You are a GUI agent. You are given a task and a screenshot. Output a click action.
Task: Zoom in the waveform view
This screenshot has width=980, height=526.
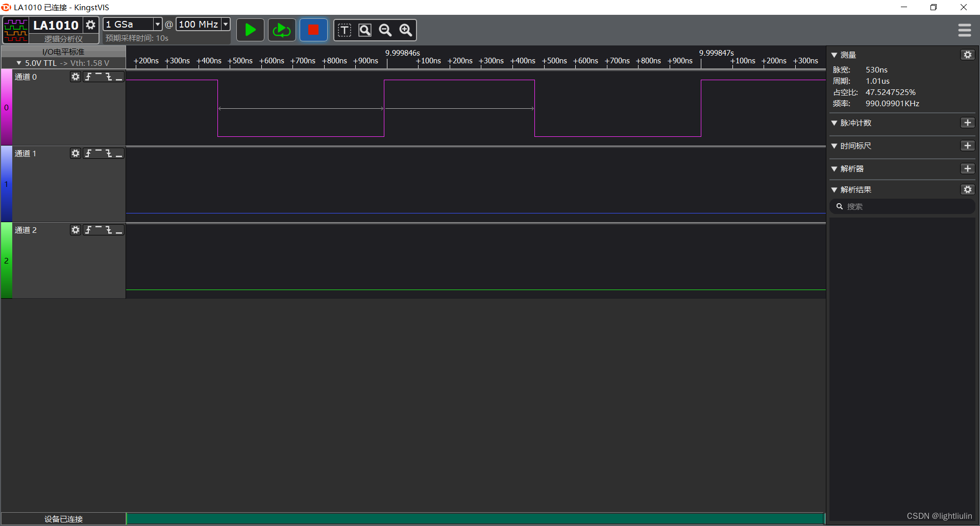pyautogui.click(x=406, y=30)
